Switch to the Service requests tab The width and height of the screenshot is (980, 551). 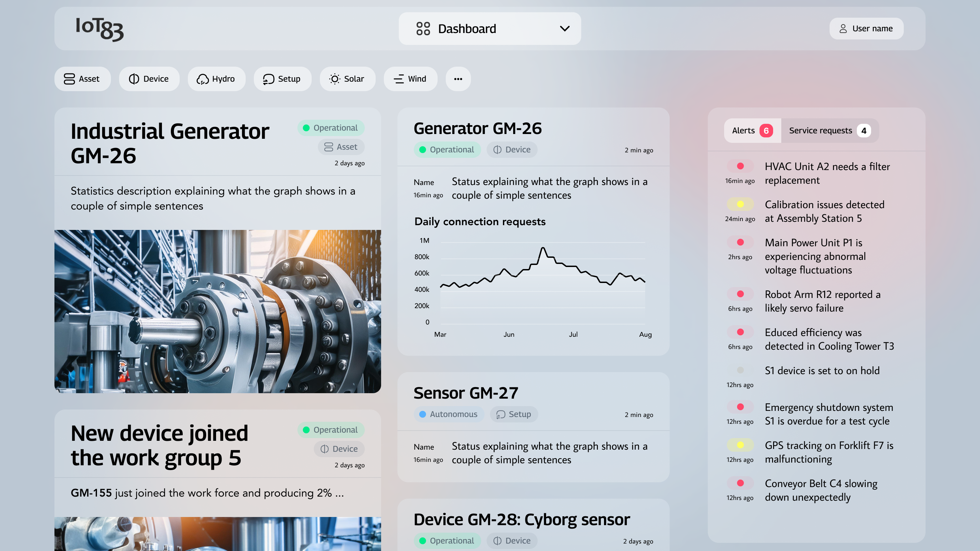[829, 130]
